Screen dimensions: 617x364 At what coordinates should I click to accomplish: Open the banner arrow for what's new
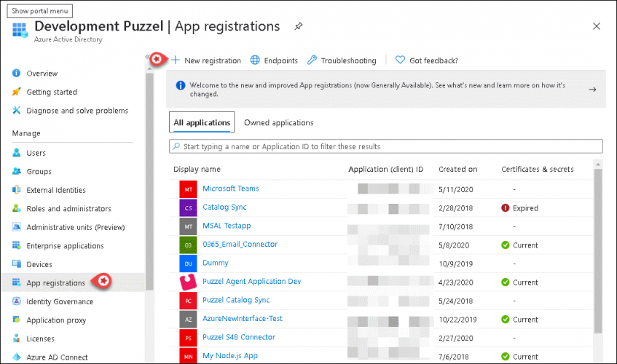tap(592, 90)
